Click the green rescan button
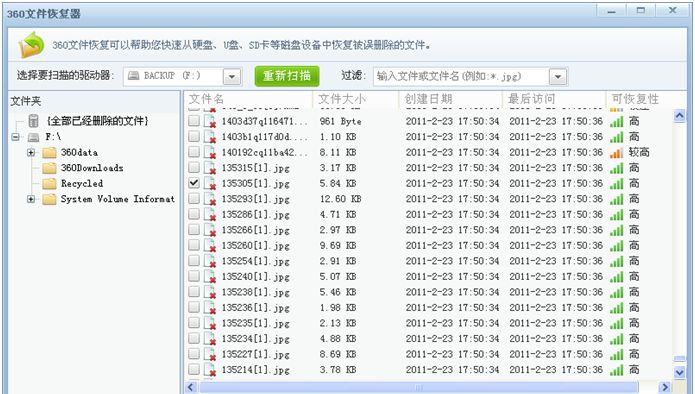Viewport: 695px width, 394px height. [287, 76]
